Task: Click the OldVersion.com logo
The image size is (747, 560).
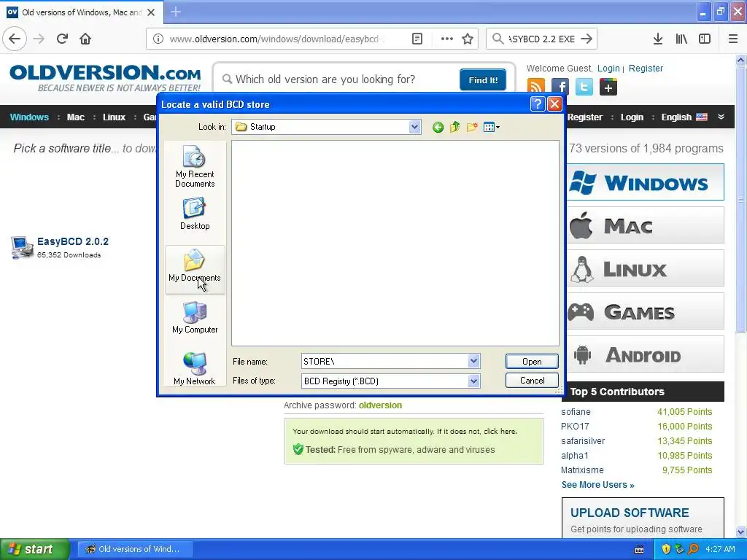Action: [105, 77]
